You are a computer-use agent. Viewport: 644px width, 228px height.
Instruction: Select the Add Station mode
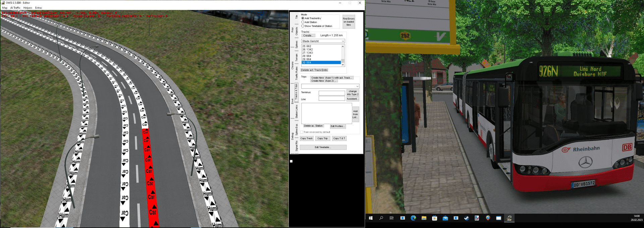coord(303,22)
